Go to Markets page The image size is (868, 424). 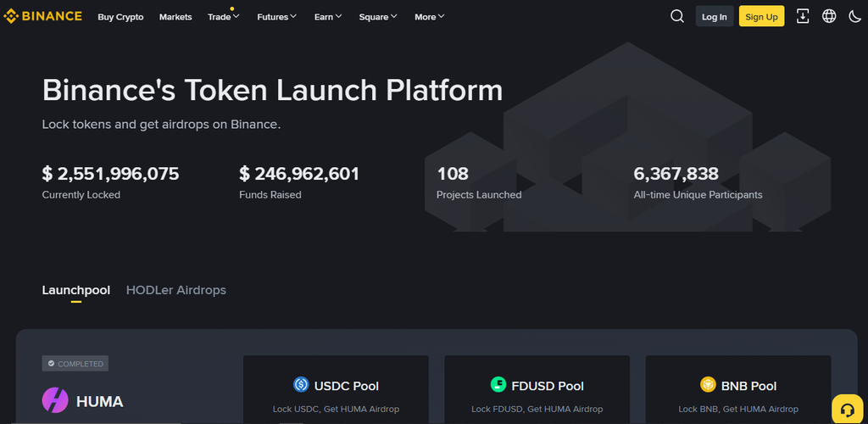[x=175, y=17]
